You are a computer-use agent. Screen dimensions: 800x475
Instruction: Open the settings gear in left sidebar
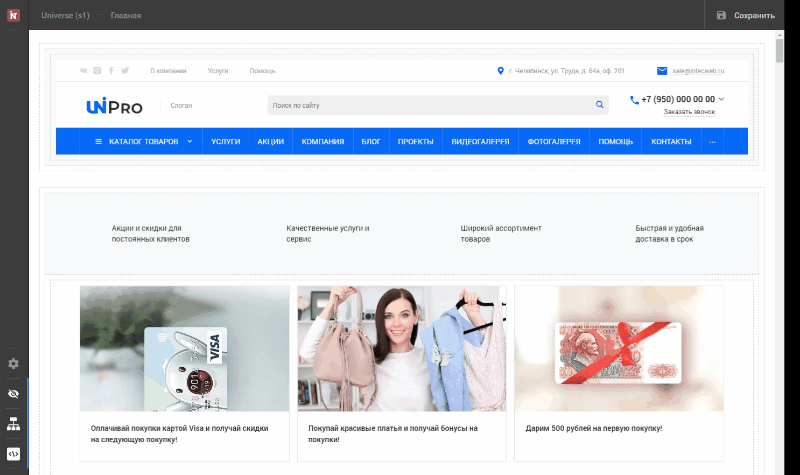coord(13,363)
